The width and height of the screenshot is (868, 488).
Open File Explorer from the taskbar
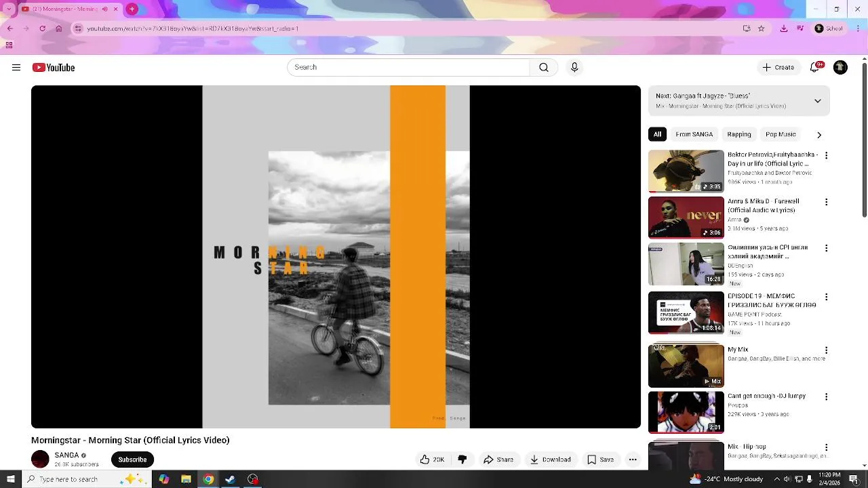pyautogui.click(x=186, y=479)
